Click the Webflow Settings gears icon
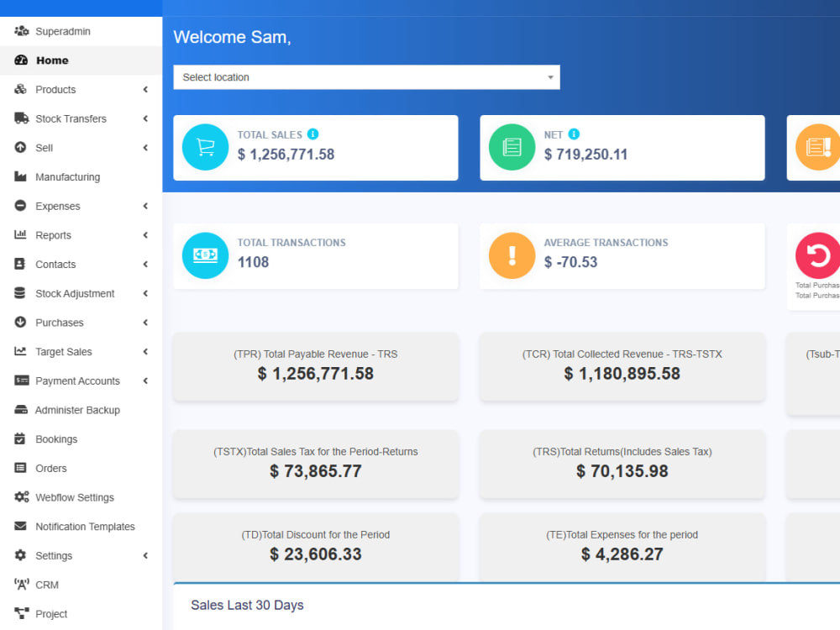The height and width of the screenshot is (630, 840). coord(22,496)
